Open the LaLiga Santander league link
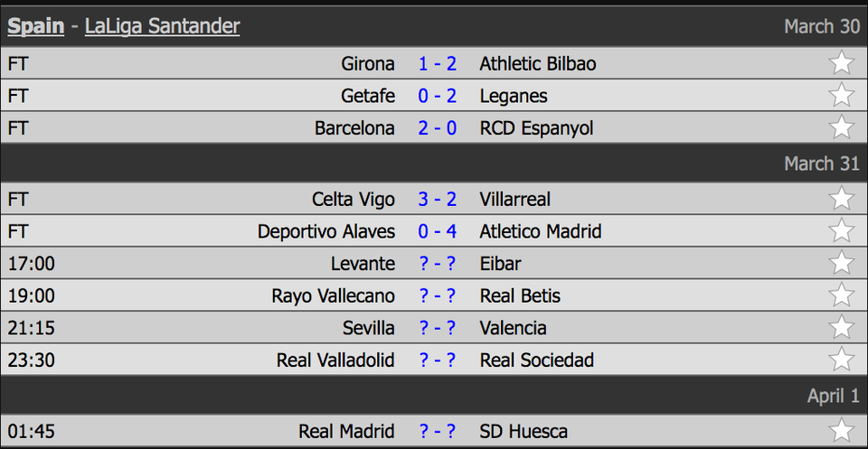 tap(162, 26)
